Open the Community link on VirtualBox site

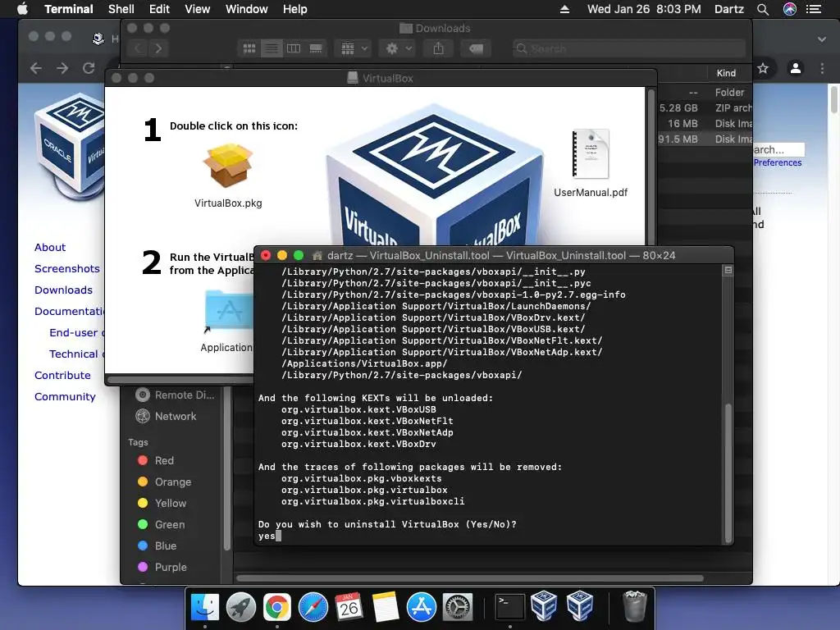coord(65,397)
